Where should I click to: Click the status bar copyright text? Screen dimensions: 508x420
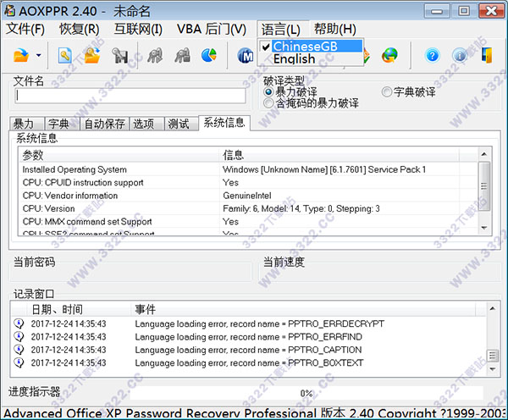click(x=254, y=413)
